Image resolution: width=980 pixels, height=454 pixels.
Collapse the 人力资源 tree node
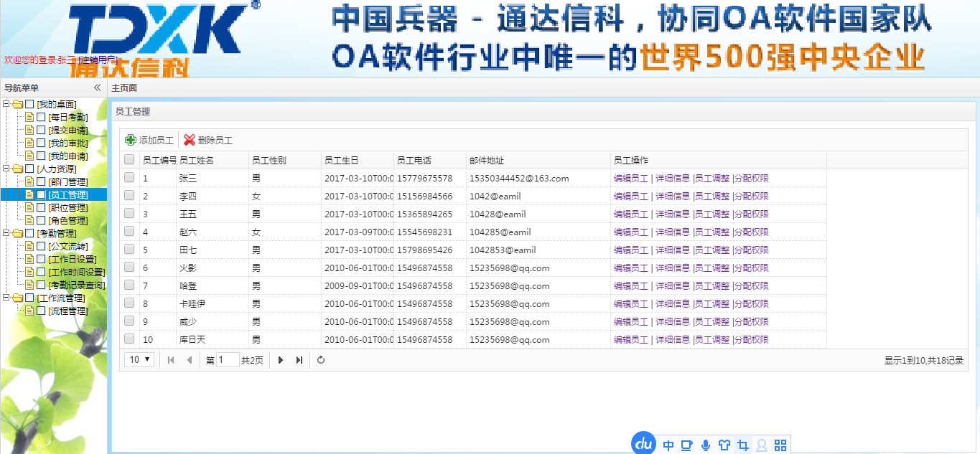pos(6,169)
